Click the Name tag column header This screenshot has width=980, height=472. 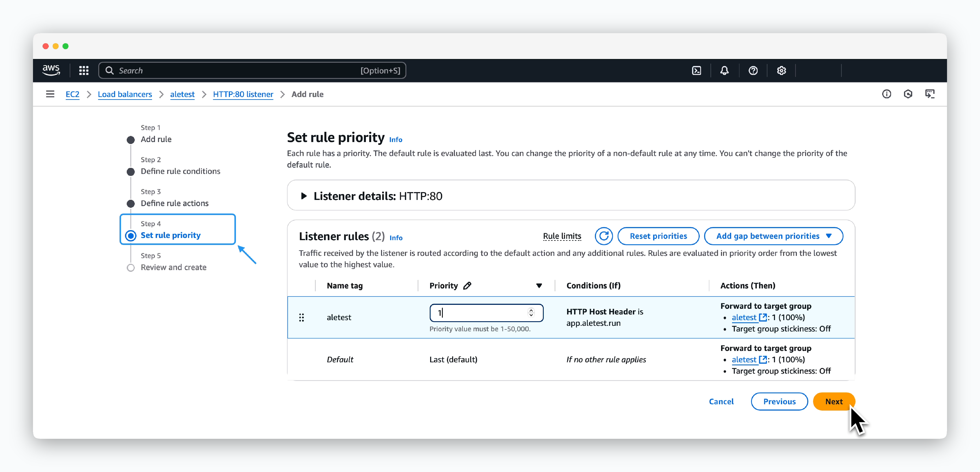(345, 285)
